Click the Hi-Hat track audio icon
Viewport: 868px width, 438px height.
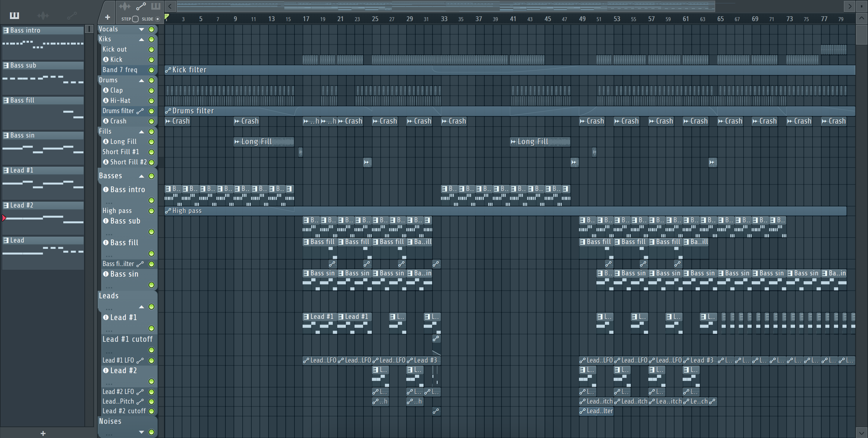(x=106, y=100)
